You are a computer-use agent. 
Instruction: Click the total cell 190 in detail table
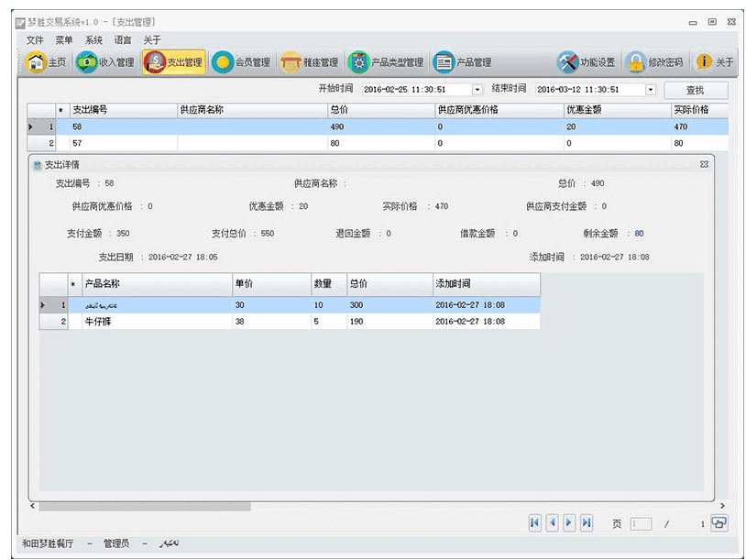click(390, 322)
